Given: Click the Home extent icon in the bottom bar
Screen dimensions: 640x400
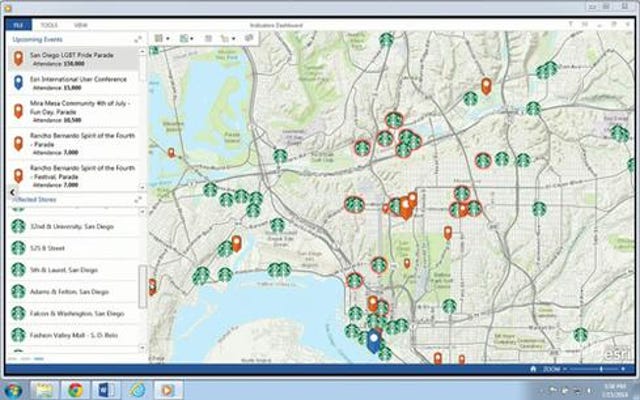Looking at the screenshot, I should [533, 369].
